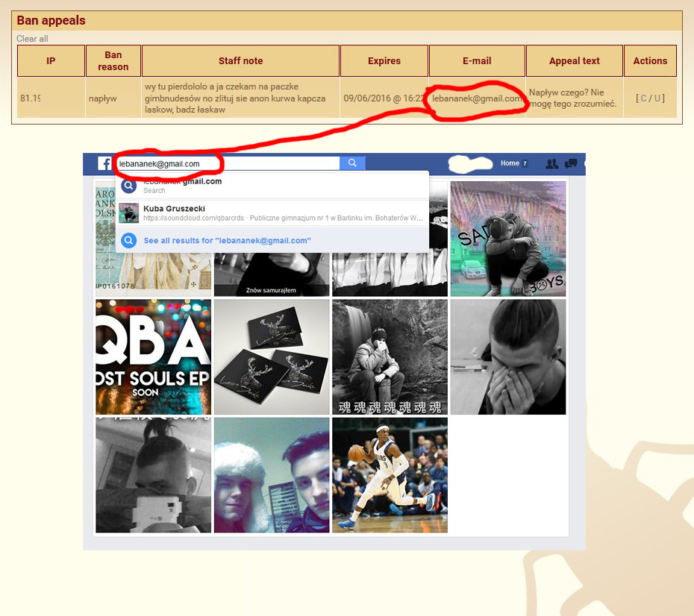Click the staff note text cell

click(x=240, y=98)
